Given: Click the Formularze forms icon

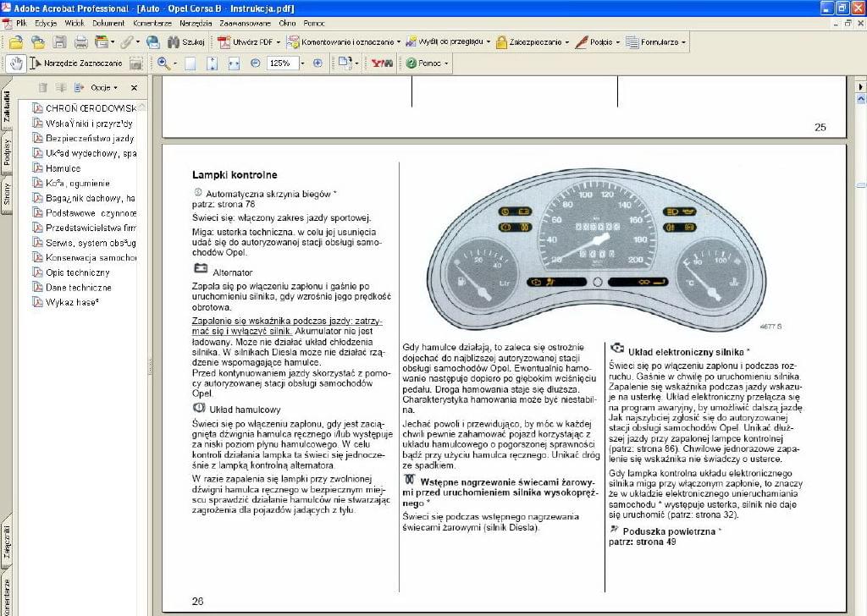Looking at the screenshot, I should pyautogui.click(x=632, y=42).
